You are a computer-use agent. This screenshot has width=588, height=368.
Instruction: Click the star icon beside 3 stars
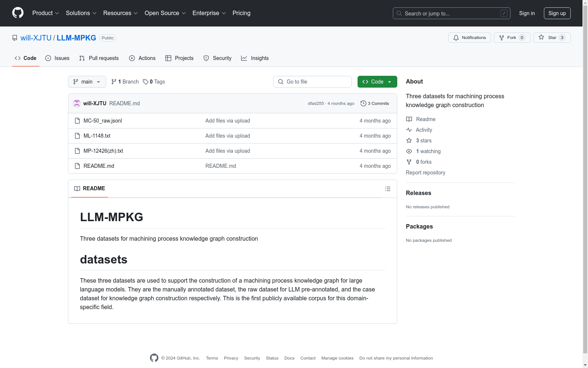[409, 141]
